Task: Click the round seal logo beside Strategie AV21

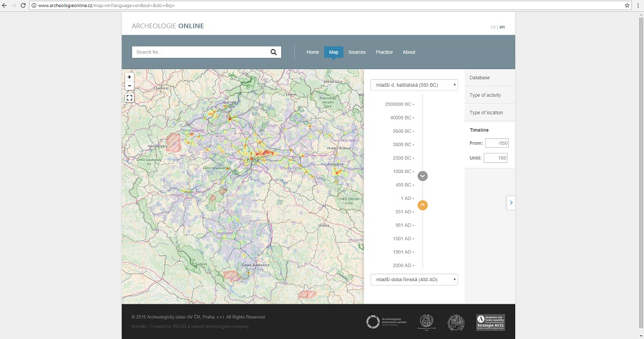Action: (x=456, y=322)
